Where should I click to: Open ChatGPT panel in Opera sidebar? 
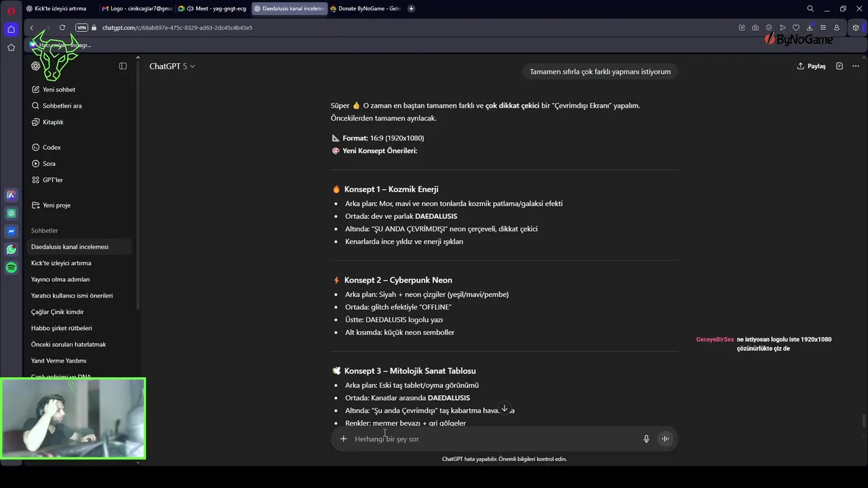[11, 213]
